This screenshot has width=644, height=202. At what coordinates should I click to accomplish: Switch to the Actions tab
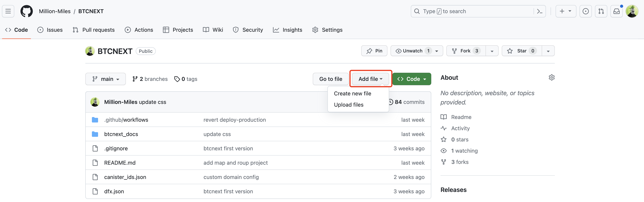click(x=139, y=30)
